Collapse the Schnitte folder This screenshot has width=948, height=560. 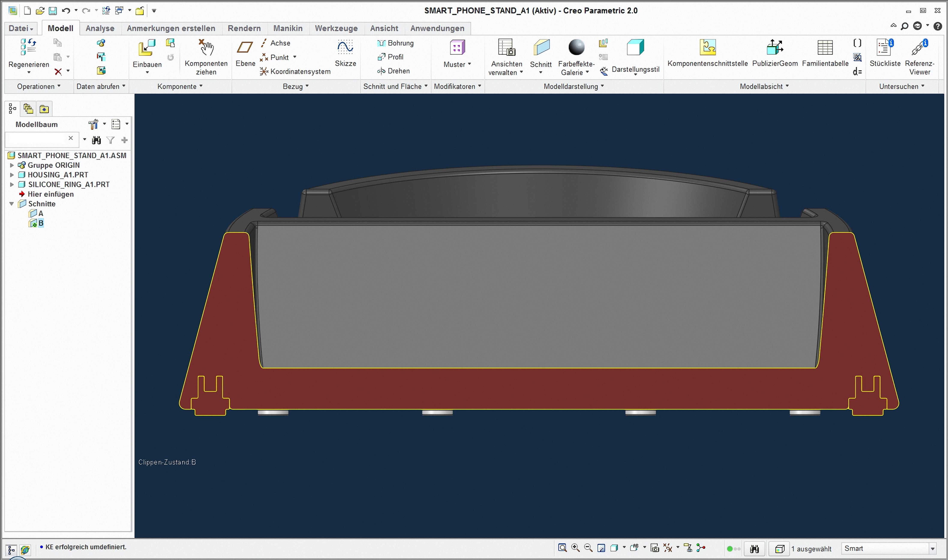click(12, 204)
